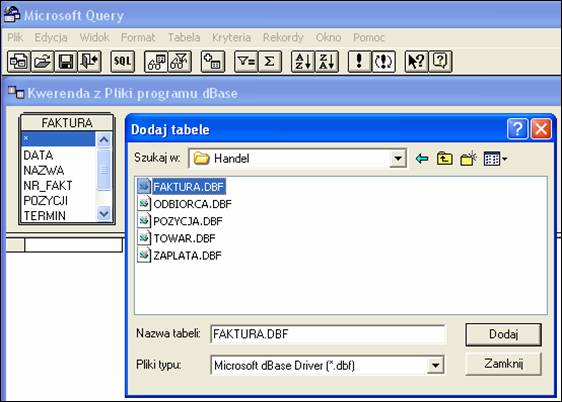
Task: Expand the Szukaj w Handel dropdown
Action: point(398,158)
